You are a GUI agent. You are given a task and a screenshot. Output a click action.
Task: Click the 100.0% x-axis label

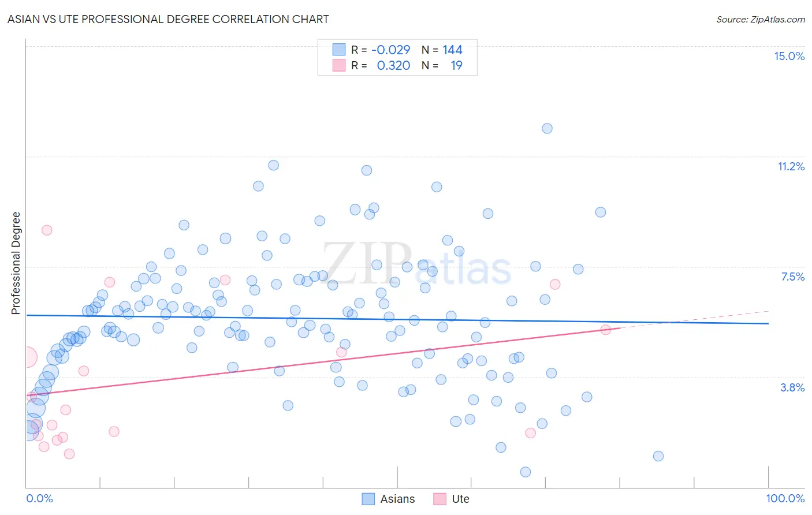pyautogui.click(x=785, y=498)
